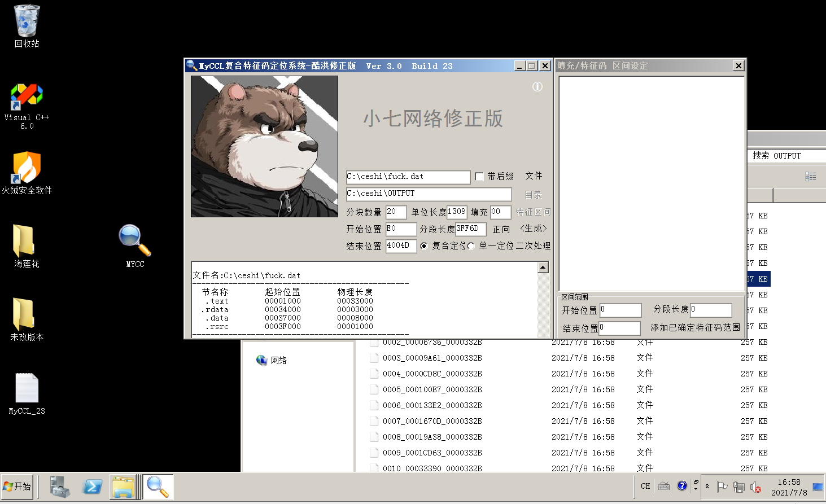This screenshot has height=504, width=826.
Task: Click the .rdata section row in log
Action: point(287,310)
